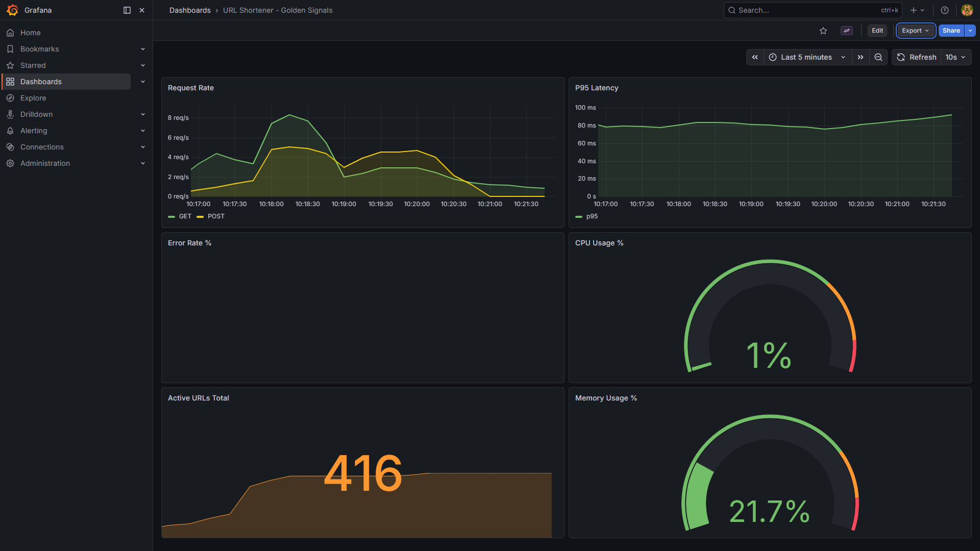Click the user profile avatar

click(967, 10)
